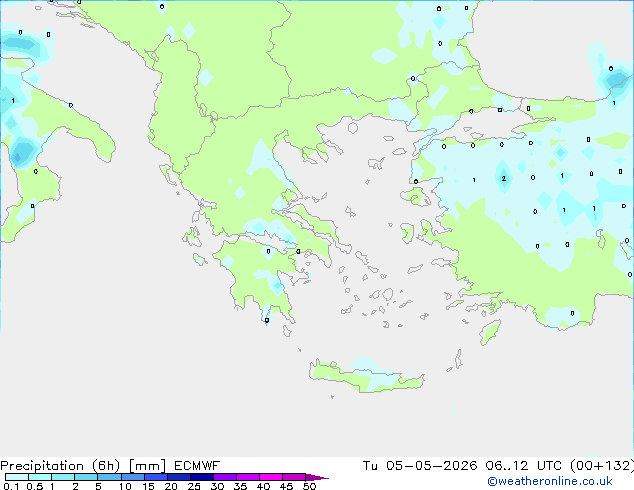Click the island of Rhodes on the map

click(x=490, y=332)
